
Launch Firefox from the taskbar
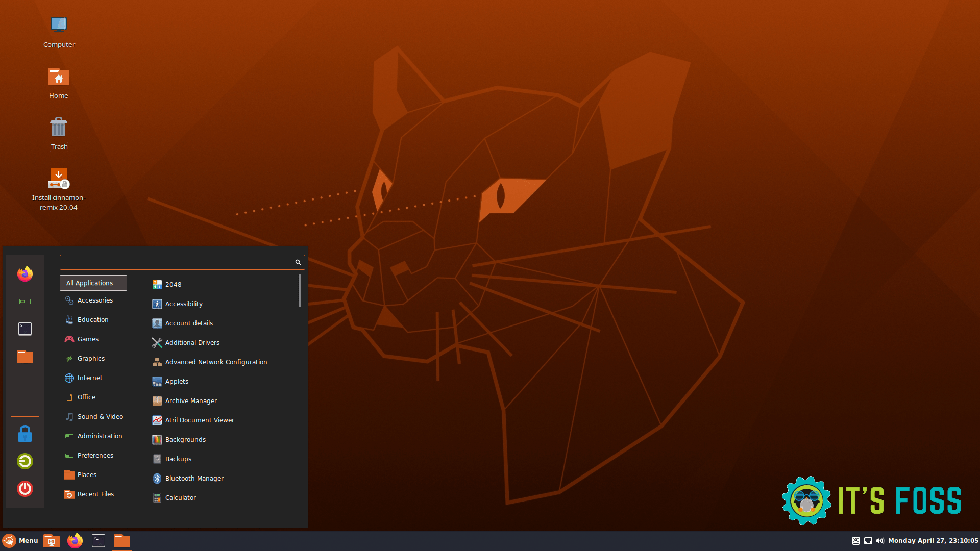75,540
